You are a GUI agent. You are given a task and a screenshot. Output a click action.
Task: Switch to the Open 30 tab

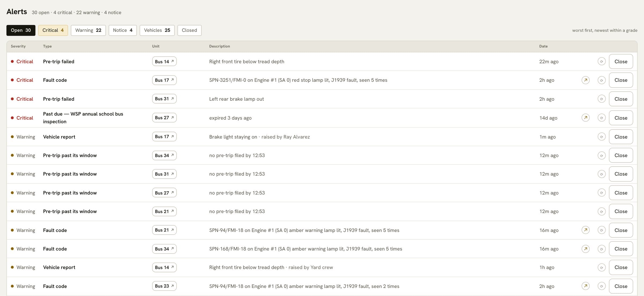(21, 30)
